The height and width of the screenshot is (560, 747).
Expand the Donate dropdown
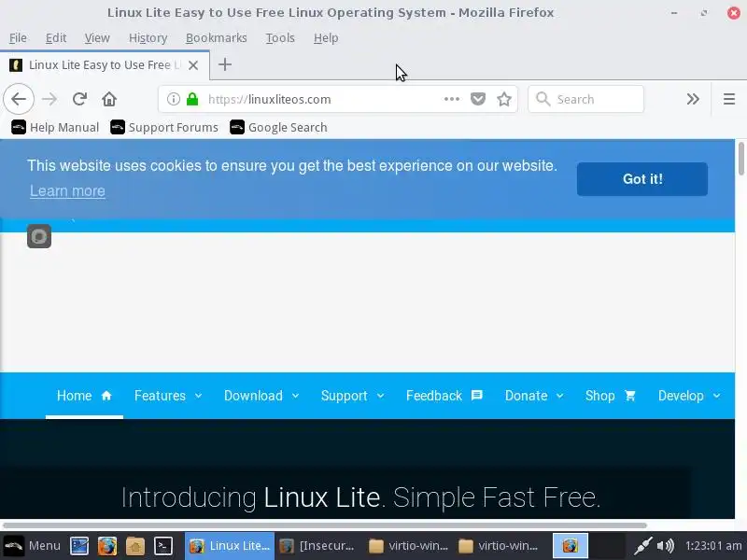click(534, 396)
